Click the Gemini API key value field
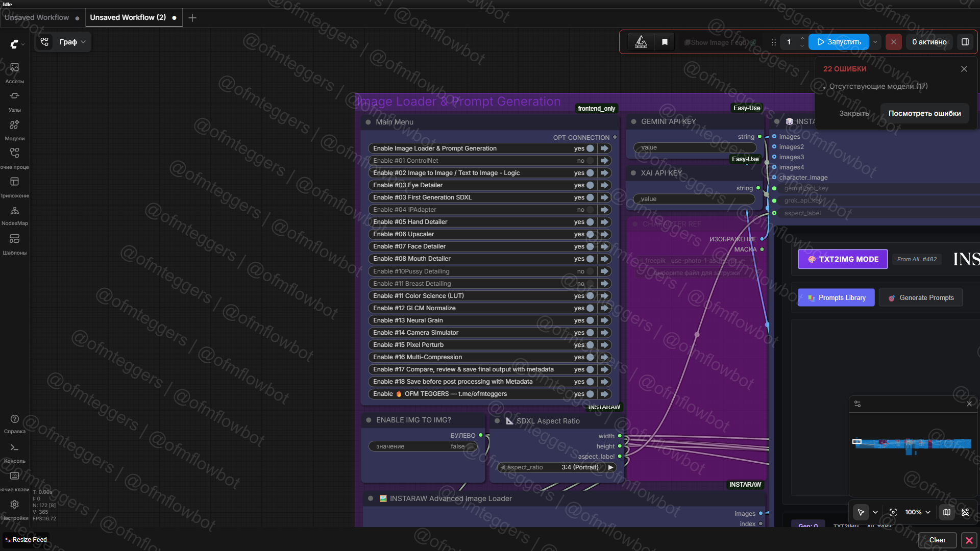Viewport: 980px width, 551px height. [x=694, y=147]
